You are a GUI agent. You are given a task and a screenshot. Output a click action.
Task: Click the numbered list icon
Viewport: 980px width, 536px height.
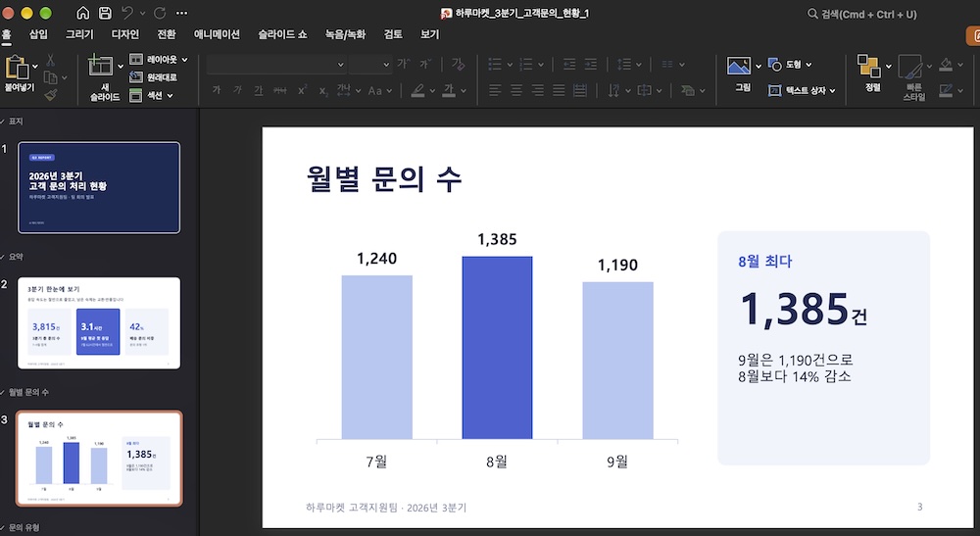[x=526, y=64]
